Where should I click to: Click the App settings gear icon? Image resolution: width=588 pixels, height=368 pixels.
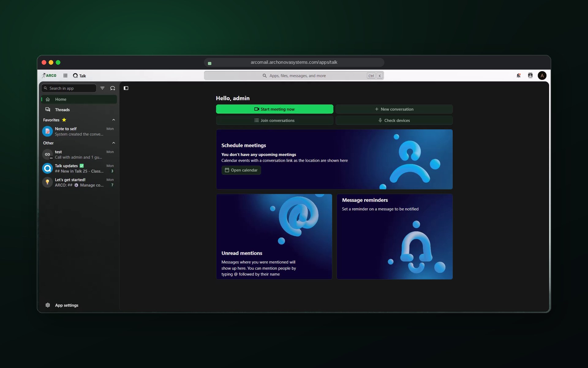[x=48, y=305]
